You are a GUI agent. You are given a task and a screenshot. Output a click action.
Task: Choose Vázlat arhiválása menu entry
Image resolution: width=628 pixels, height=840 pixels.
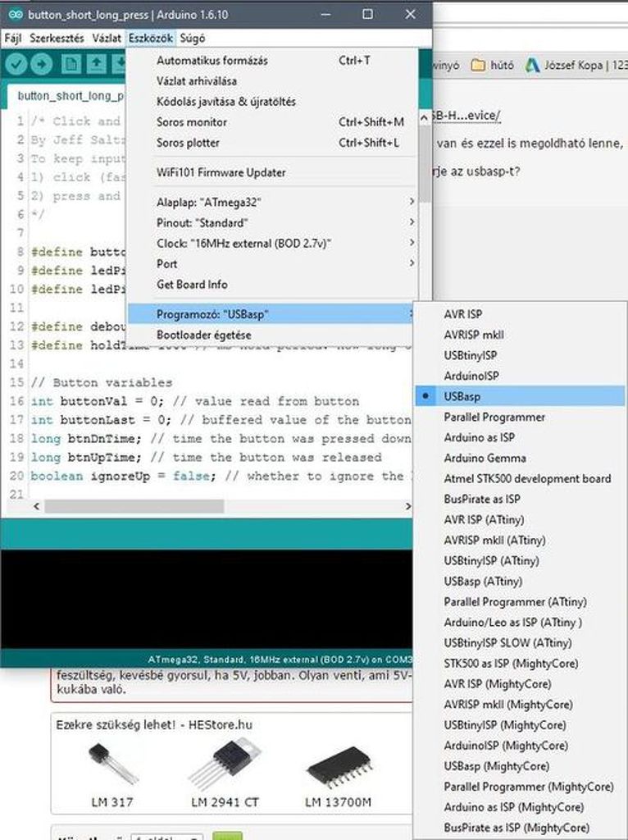(x=272, y=81)
